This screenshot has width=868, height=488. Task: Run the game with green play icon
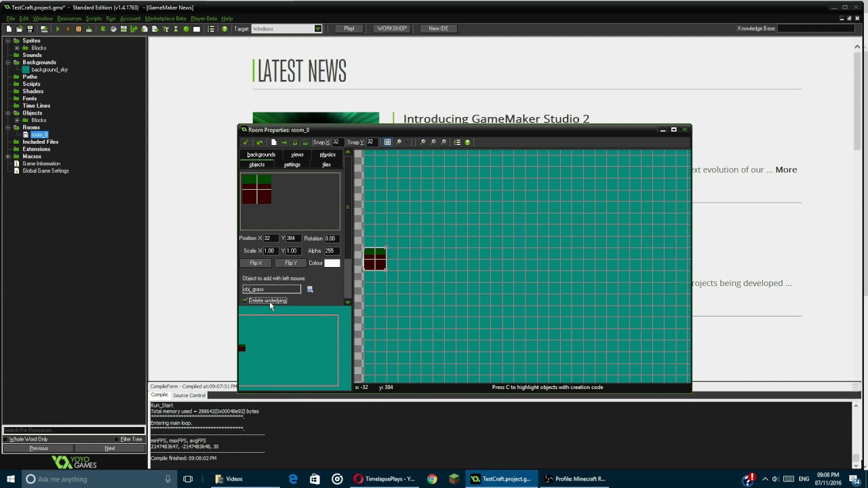click(x=58, y=28)
